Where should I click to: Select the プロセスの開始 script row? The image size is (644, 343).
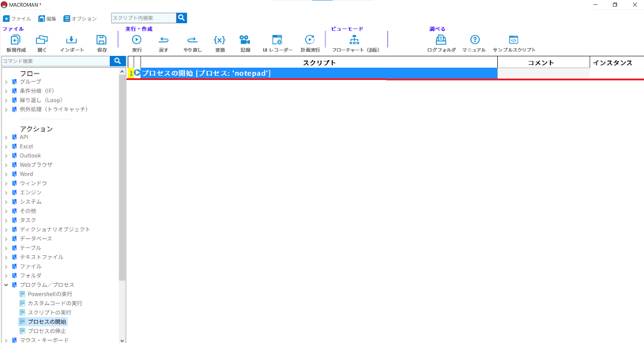(316, 73)
